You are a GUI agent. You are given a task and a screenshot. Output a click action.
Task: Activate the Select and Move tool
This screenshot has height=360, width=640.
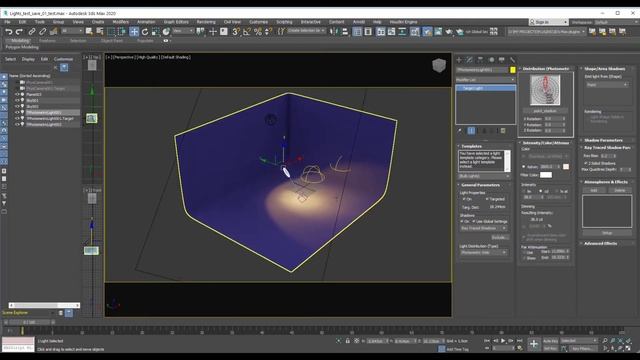click(134, 31)
